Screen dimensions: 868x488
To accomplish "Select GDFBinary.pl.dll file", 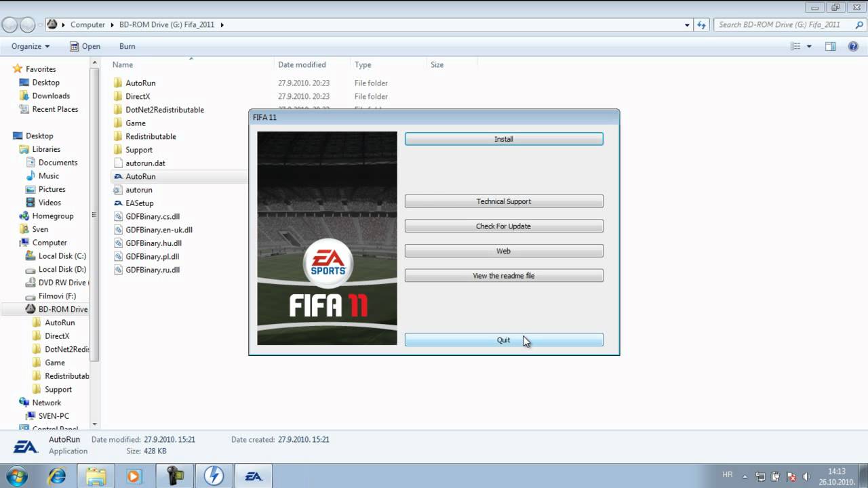I will 152,256.
